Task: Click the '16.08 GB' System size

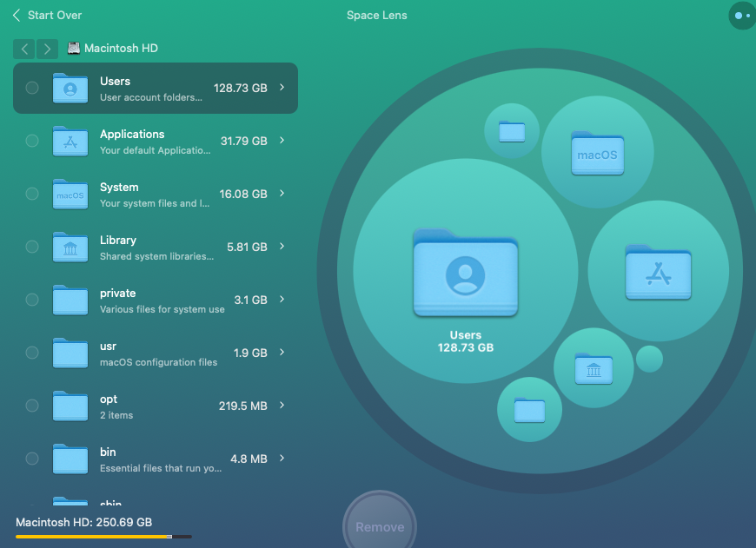Action: [x=243, y=194]
